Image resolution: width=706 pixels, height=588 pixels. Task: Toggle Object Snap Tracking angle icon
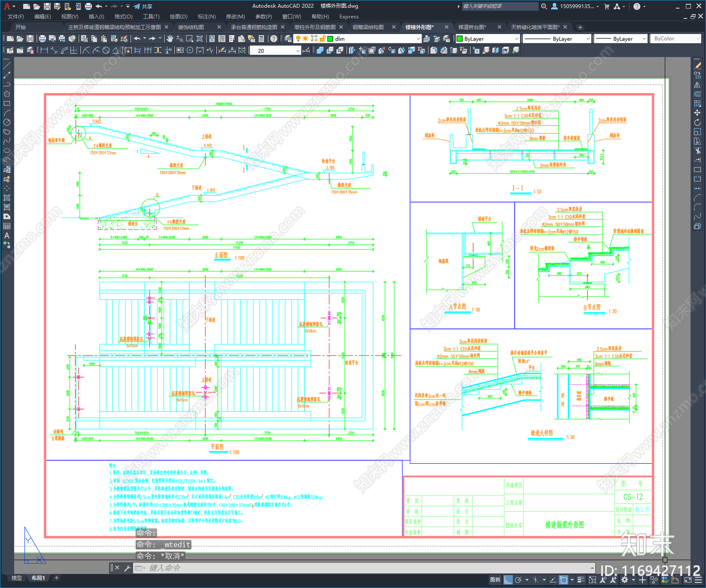[x=553, y=580]
